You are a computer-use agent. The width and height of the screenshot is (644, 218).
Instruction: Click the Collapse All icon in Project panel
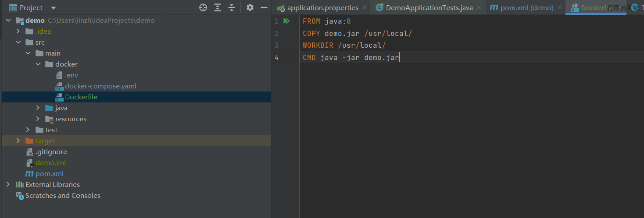coord(232,7)
